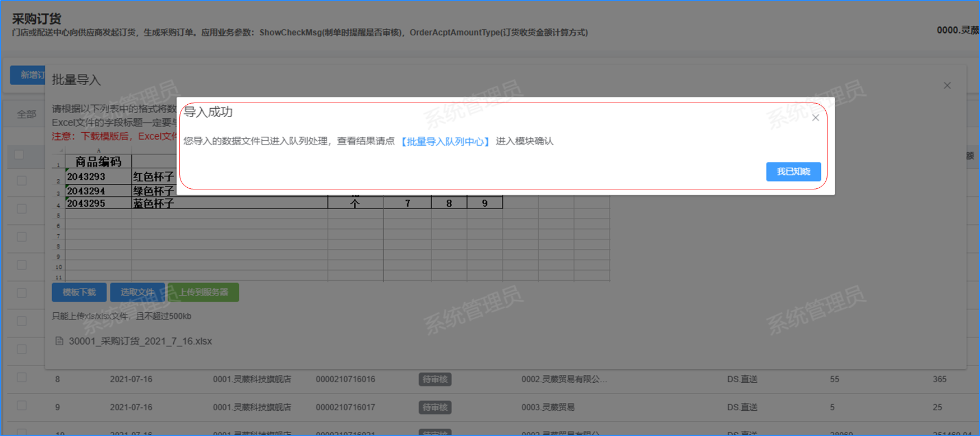Viewport: 980px width, 436px height.
Task: Click the 红色杯子 cell in the template preview
Action: [154, 177]
